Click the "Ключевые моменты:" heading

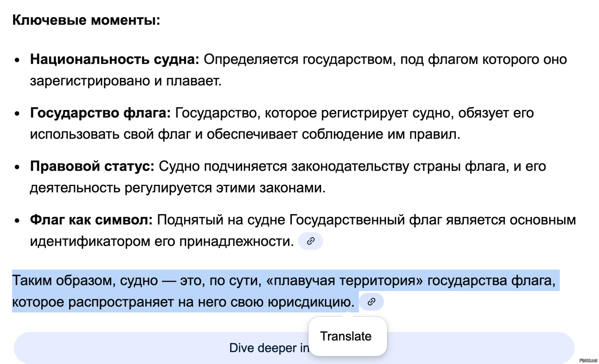pos(86,20)
